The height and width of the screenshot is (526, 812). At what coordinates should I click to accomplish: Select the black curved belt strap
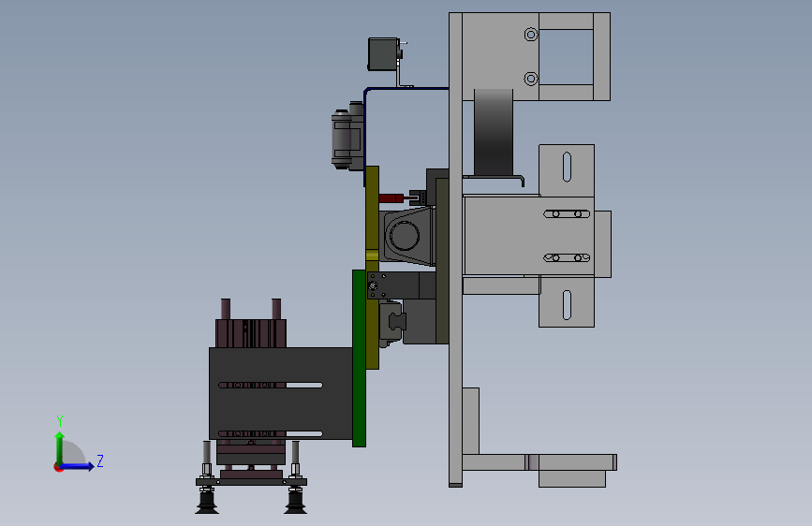tap(494, 133)
